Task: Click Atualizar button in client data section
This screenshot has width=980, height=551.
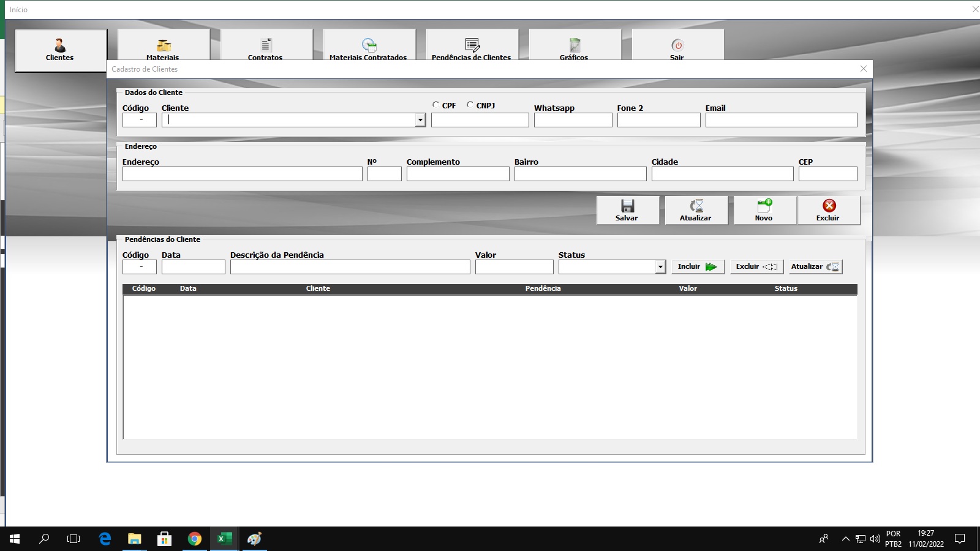Action: [x=696, y=210]
